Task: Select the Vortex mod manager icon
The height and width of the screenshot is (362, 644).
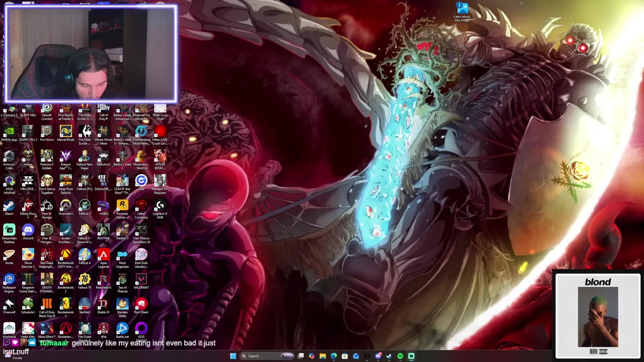Action: click(9, 257)
